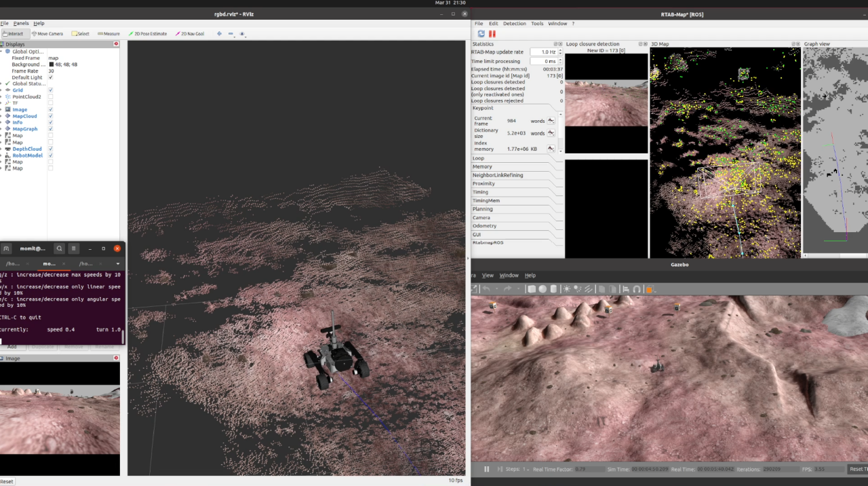Open the RViz File menu
868x486 pixels.
point(4,23)
